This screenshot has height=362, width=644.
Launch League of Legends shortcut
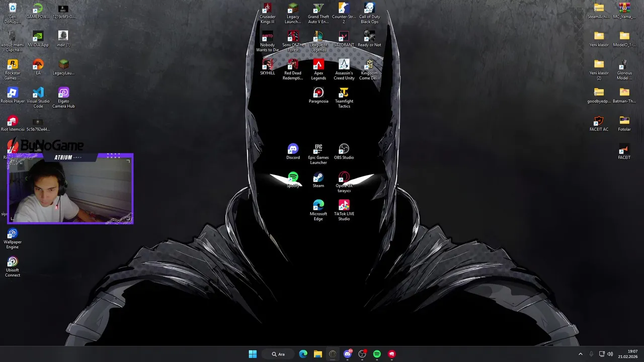[x=318, y=41]
